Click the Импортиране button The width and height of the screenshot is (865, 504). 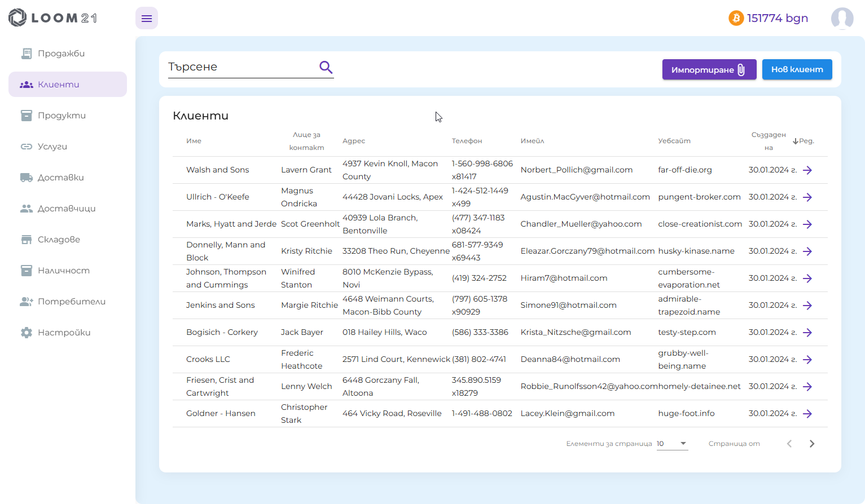click(709, 69)
